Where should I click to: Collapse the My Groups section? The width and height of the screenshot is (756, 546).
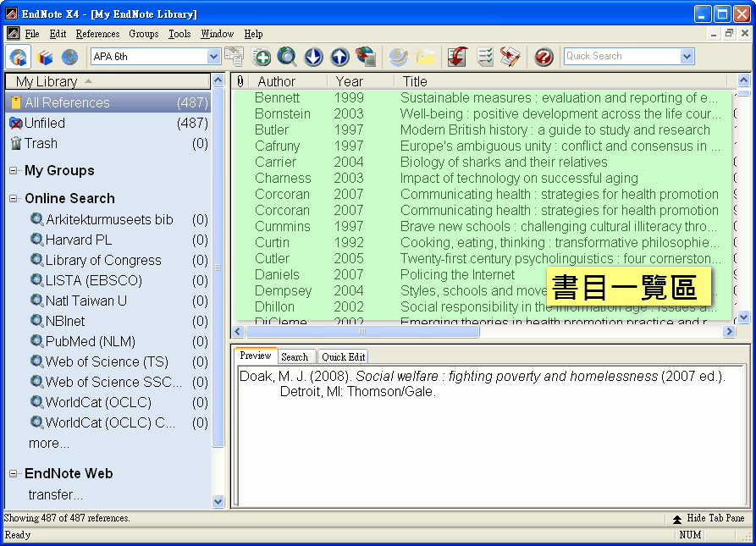tap(14, 171)
